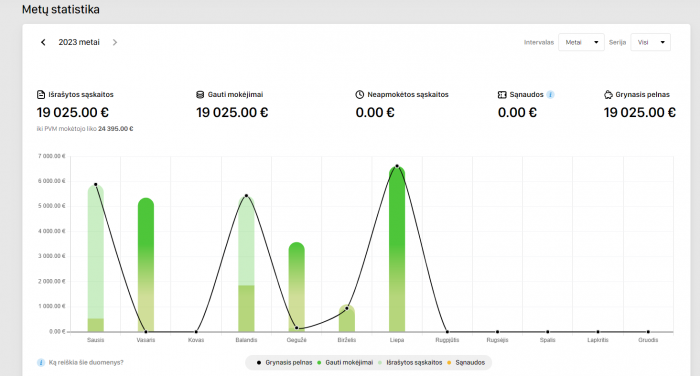The height and width of the screenshot is (376, 700).
Task: Go to previous year arrow
Action: point(43,42)
